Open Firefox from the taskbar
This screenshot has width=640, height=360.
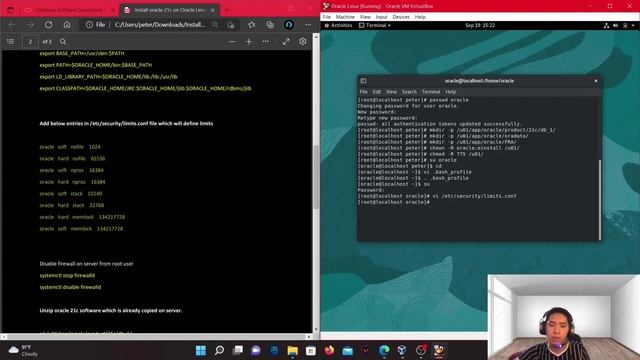(x=329, y=350)
